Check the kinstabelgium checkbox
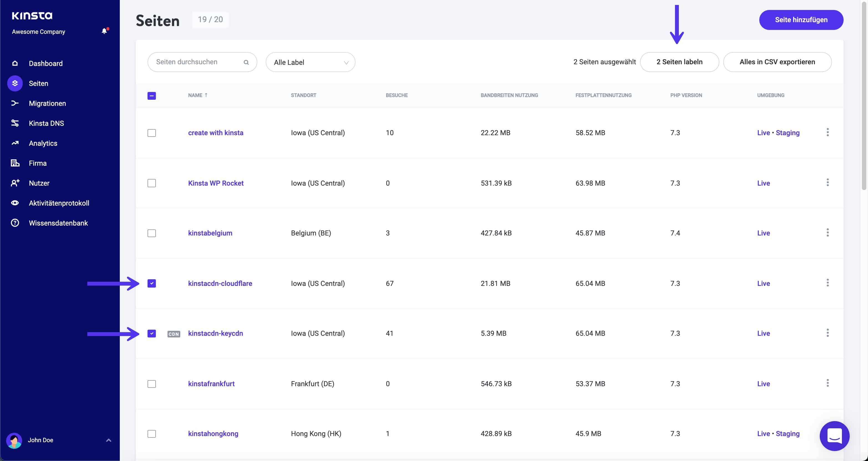The width and height of the screenshot is (868, 461). click(152, 233)
